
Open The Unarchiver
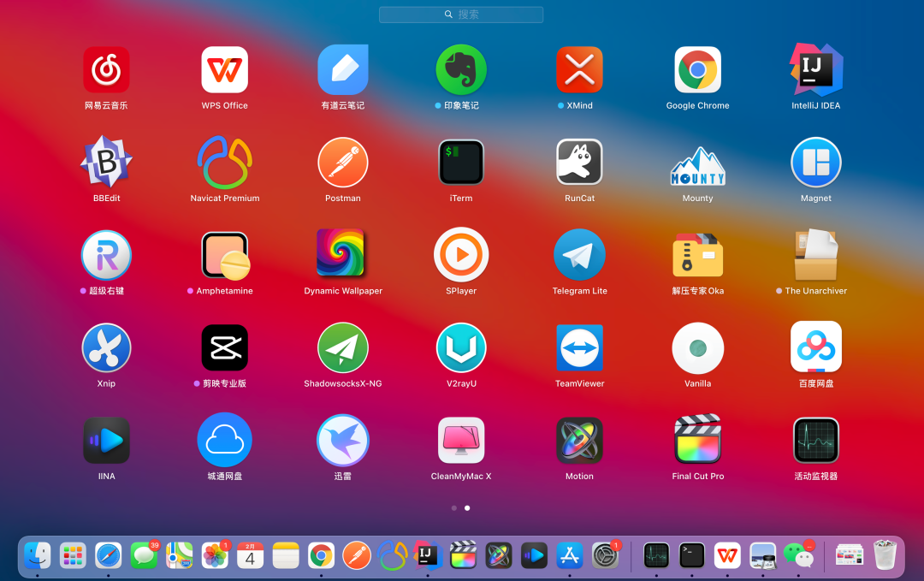click(x=816, y=254)
